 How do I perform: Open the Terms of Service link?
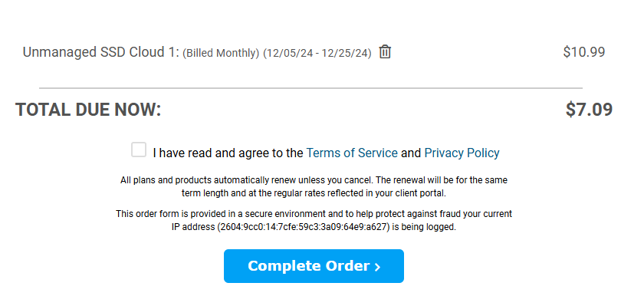[352, 153]
